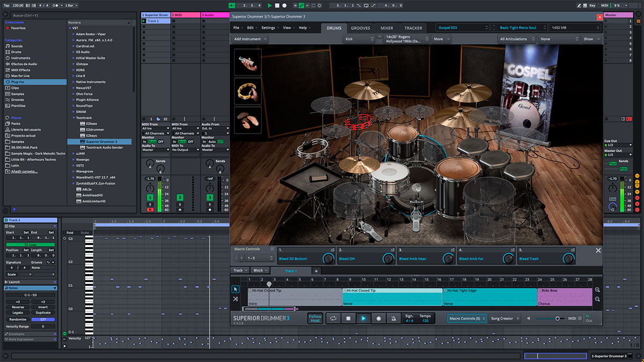Click the Duplicate notes button

[x=43, y=313]
